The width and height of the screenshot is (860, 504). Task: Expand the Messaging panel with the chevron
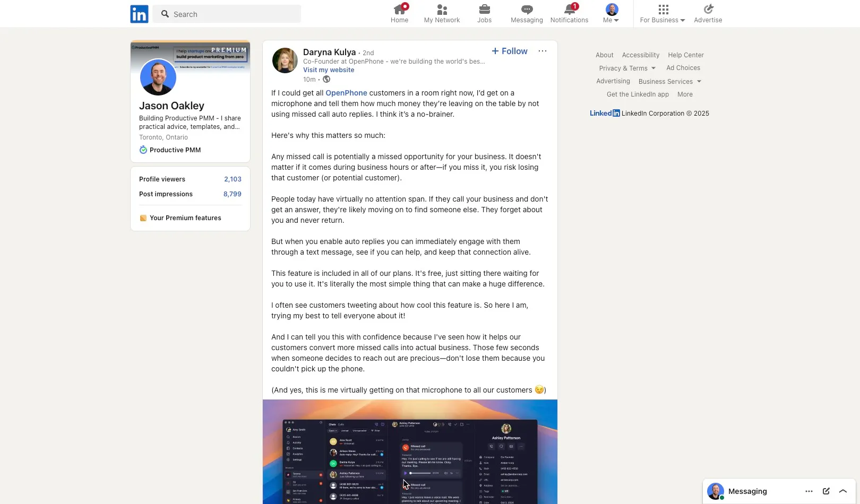click(842, 491)
